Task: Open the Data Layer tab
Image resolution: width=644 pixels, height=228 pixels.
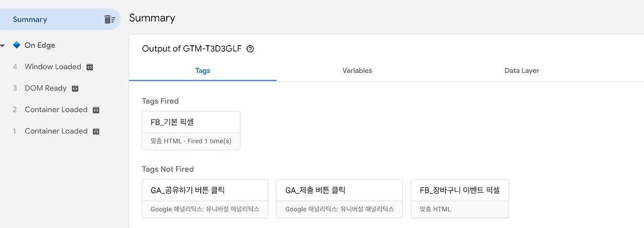Action: point(522,71)
